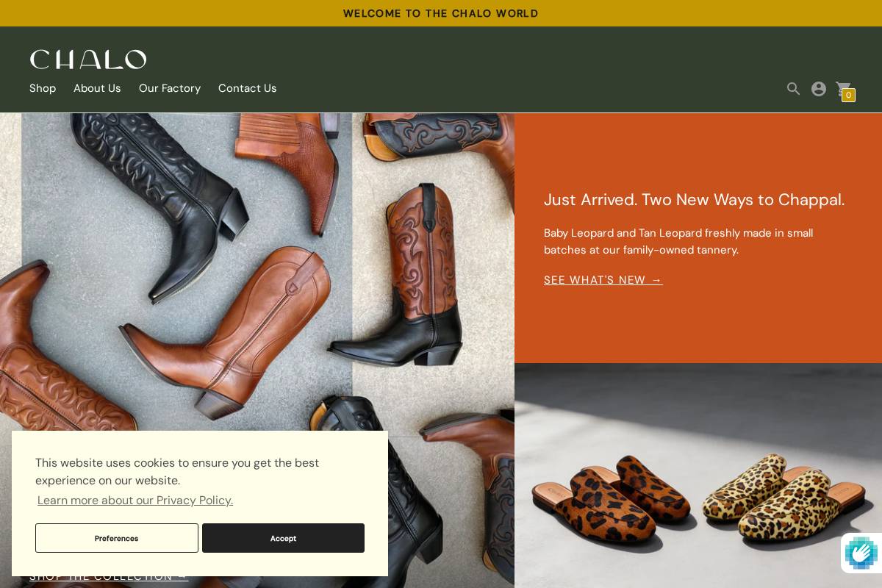Click the cowboy boots hero image
Screen dimensions: 882x588
tap(257, 272)
